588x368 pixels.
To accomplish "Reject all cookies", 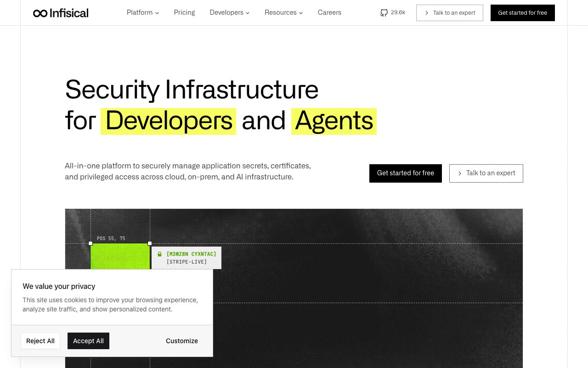I will pos(40,341).
